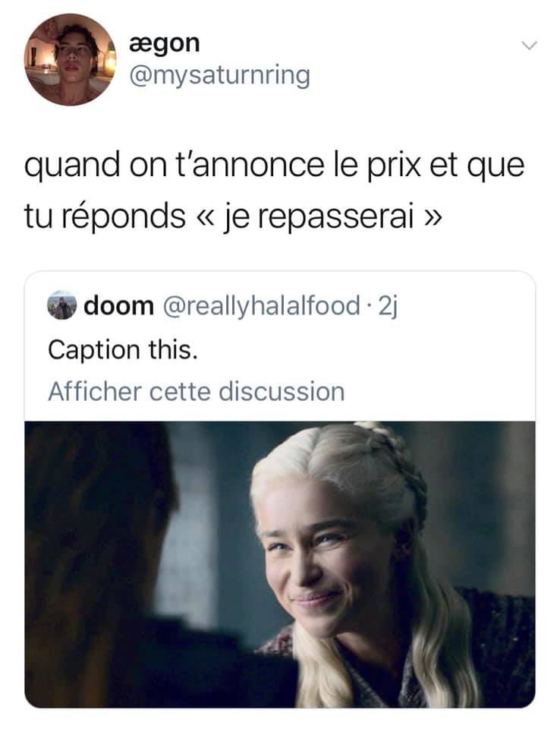
Task: Click the word prix in the tweet
Action: point(394,165)
